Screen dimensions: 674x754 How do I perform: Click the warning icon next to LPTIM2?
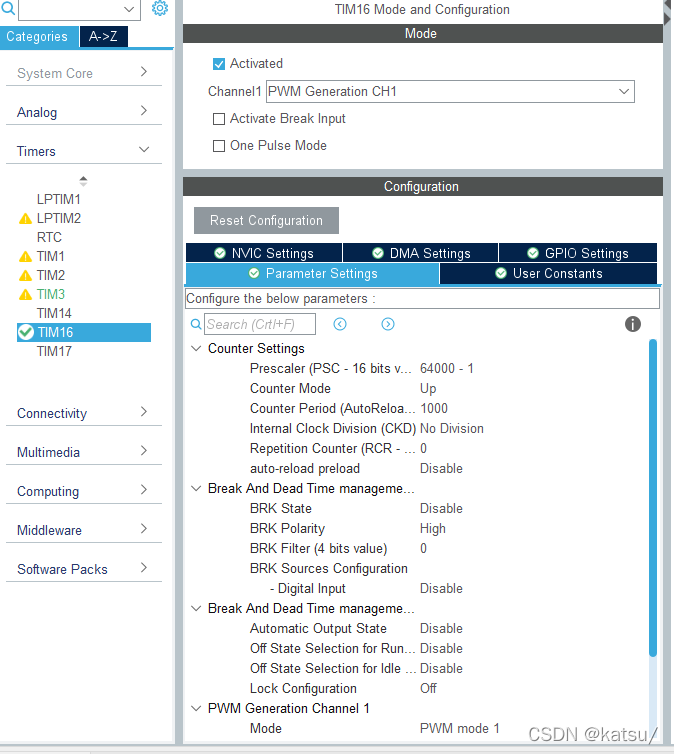[25, 219]
